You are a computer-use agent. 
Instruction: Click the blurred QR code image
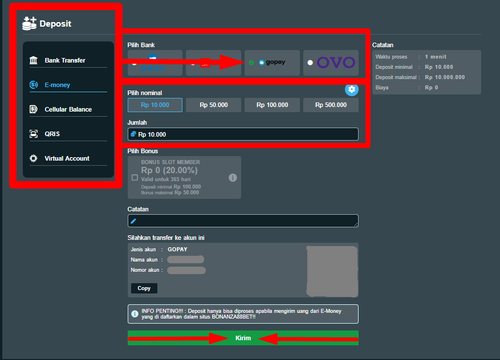[332, 271]
